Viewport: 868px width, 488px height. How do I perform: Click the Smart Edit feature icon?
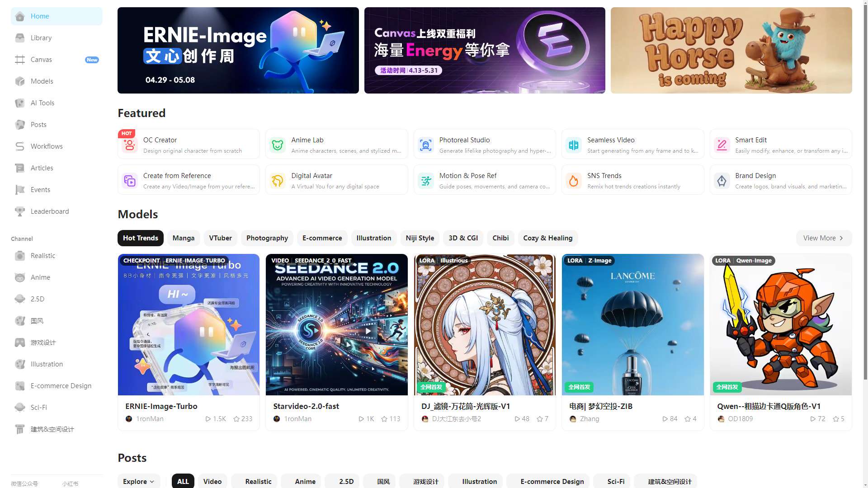click(722, 145)
